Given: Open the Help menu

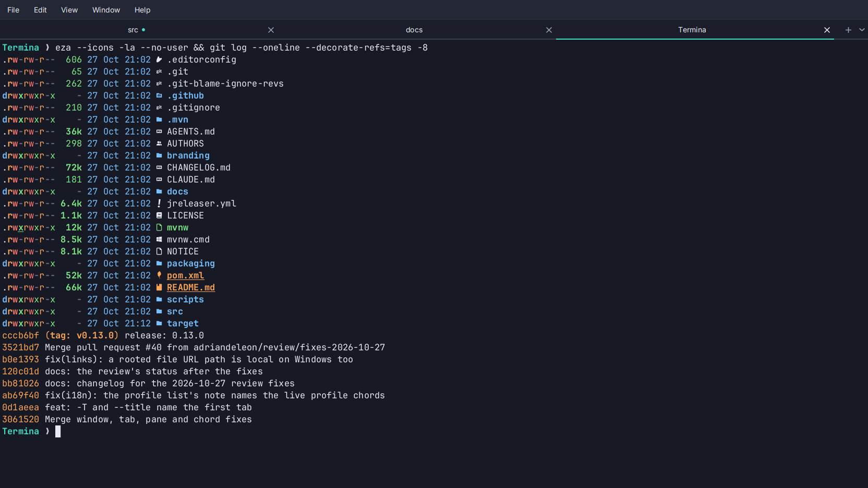Looking at the screenshot, I should 142,10.
